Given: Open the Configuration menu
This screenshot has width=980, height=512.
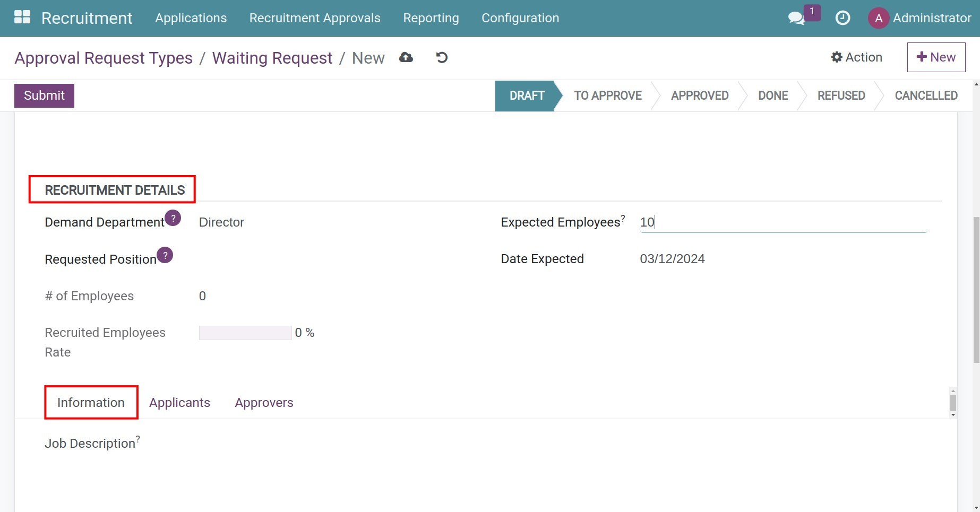Looking at the screenshot, I should [520, 18].
